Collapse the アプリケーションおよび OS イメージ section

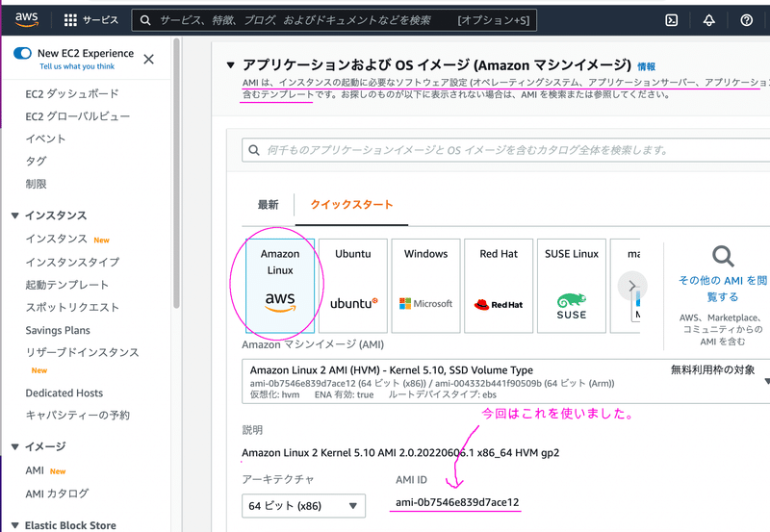pos(230,64)
